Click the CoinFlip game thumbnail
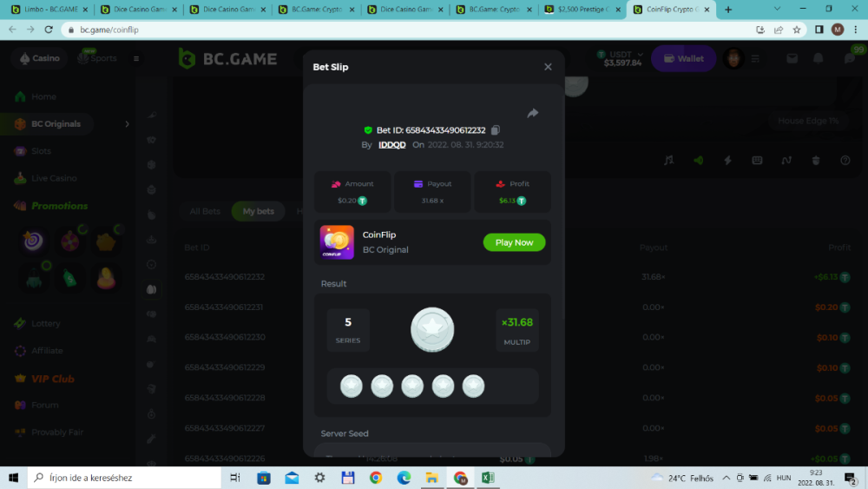 point(337,242)
